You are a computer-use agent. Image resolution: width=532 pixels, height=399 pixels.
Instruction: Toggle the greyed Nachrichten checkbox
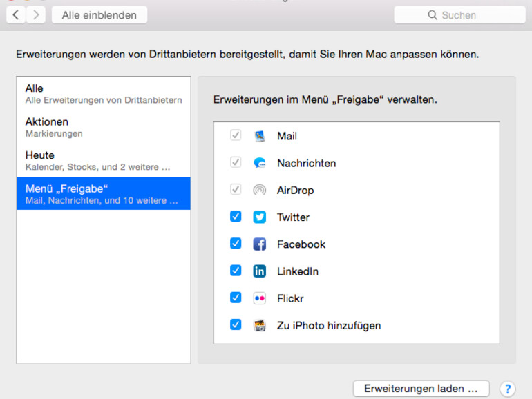tap(236, 162)
